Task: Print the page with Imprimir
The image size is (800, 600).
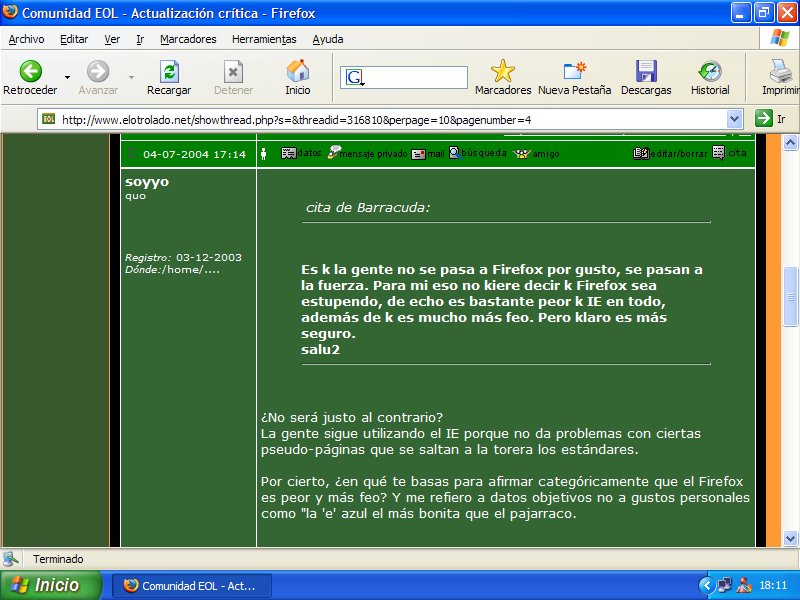Action: [781, 78]
